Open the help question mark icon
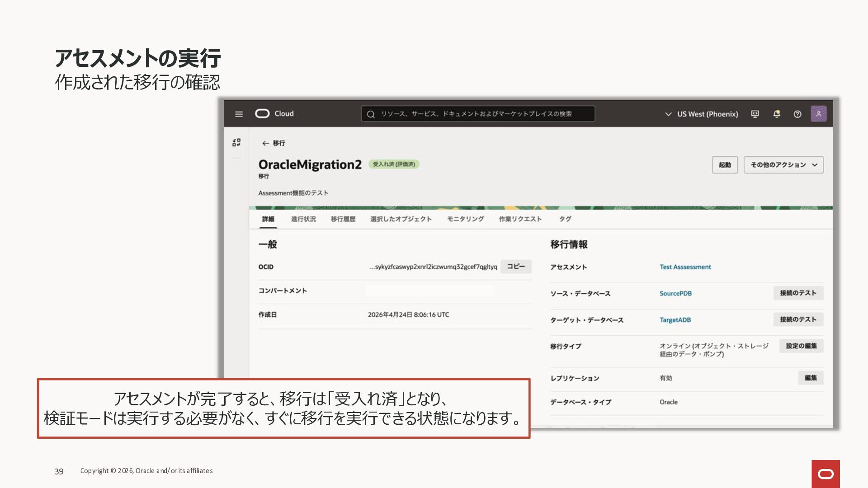This screenshot has width=868, height=488. coord(797,114)
